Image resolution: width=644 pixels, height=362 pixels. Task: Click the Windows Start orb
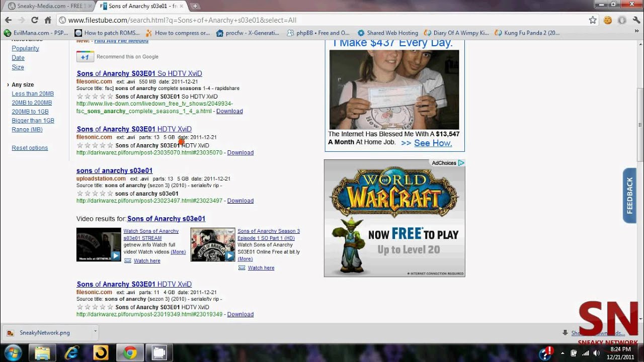(13, 352)
